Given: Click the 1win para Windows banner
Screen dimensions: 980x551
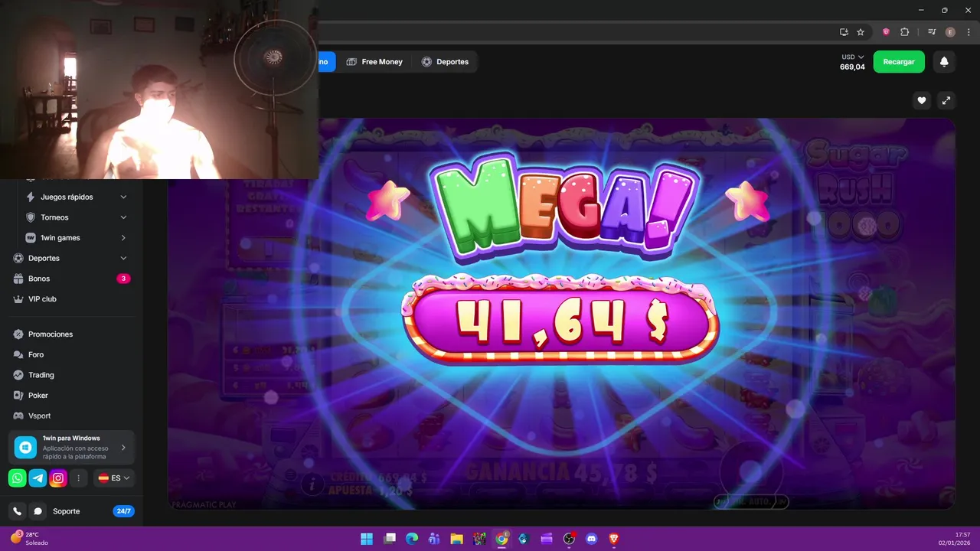Looking at the screenshot, I should point(71,447).
